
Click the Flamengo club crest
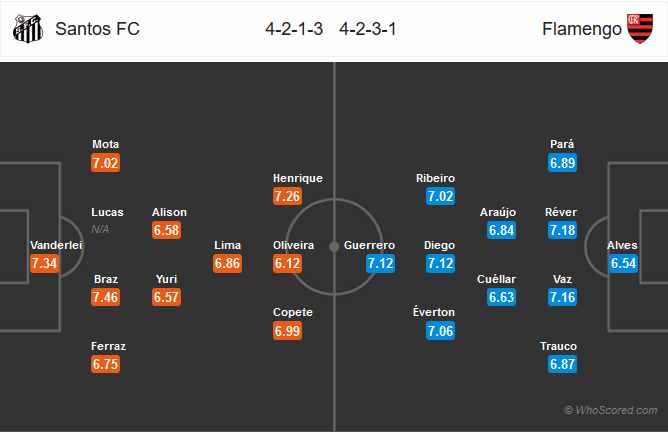tap(640, 29)
